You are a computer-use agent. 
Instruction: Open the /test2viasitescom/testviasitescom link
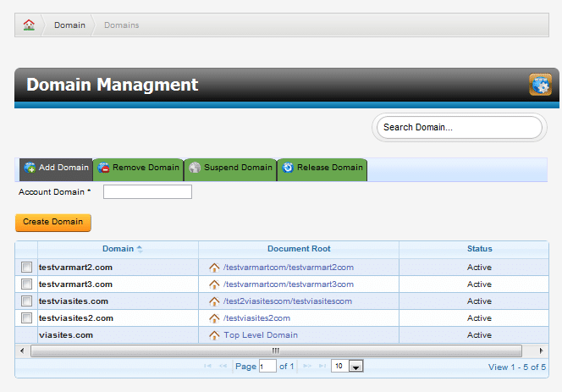288,301
